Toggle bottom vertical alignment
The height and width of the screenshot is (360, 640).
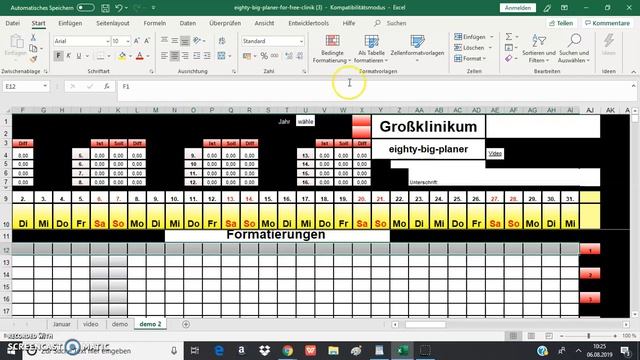[x=185, y=41]
